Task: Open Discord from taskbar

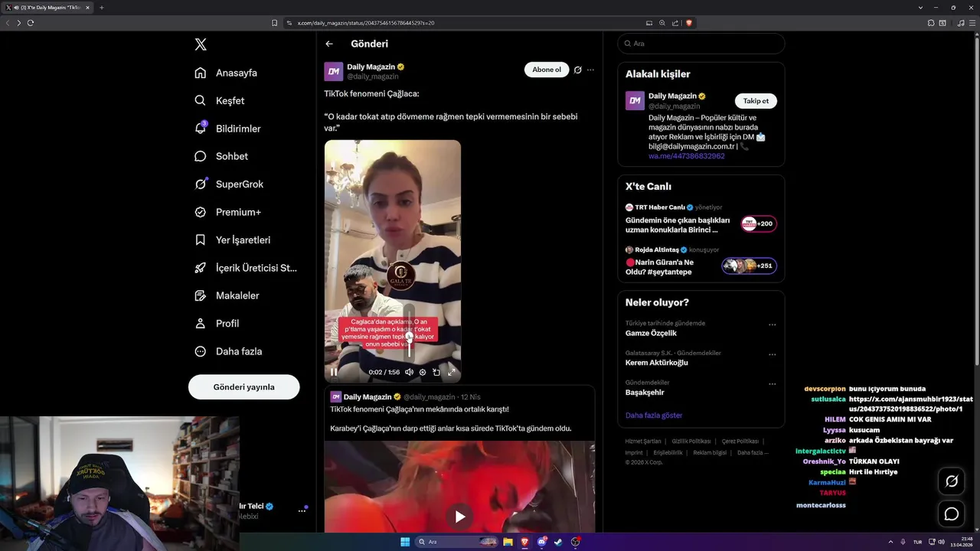Action: click(542, 542)
